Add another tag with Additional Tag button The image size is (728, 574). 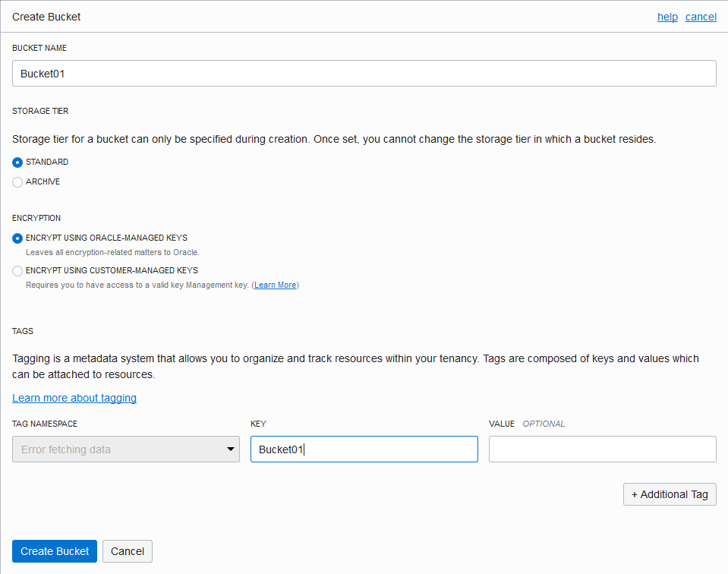tap(670, 494)
